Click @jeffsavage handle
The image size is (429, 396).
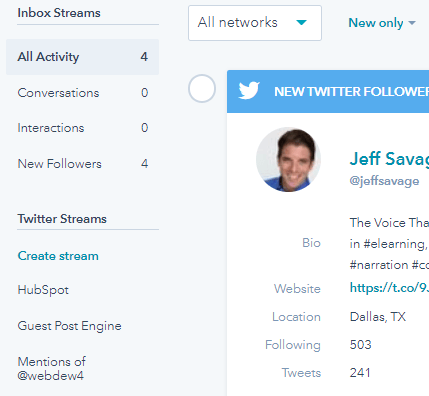[x=384, y=181]
